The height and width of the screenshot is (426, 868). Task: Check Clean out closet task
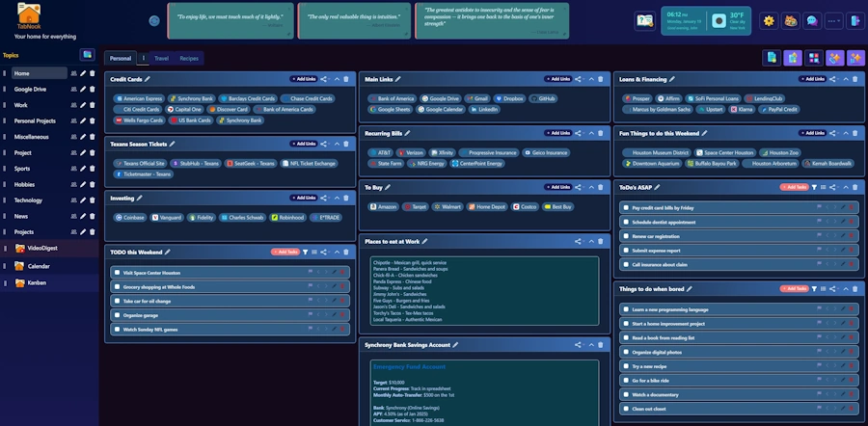tap(626, 409)
